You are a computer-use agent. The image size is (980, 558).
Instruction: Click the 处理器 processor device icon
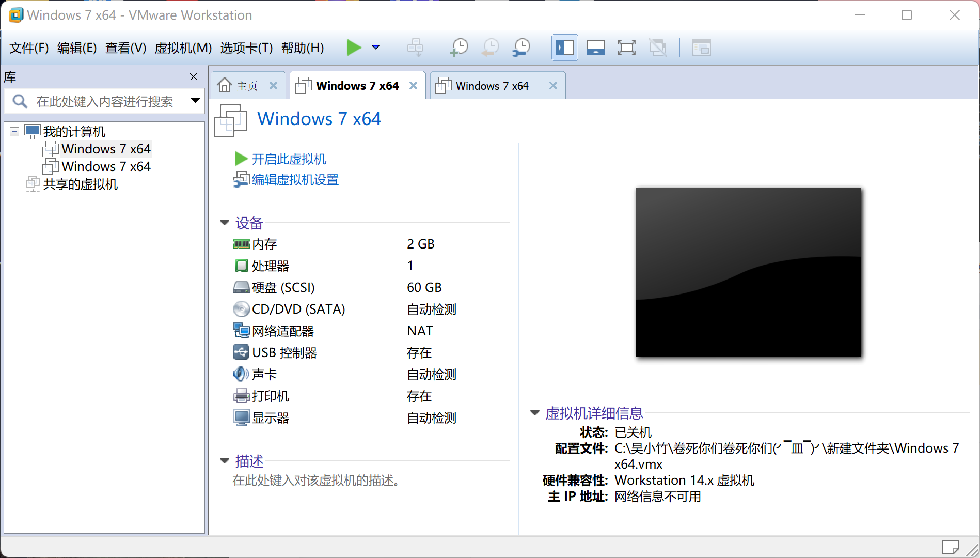click(x=241, y=266)
